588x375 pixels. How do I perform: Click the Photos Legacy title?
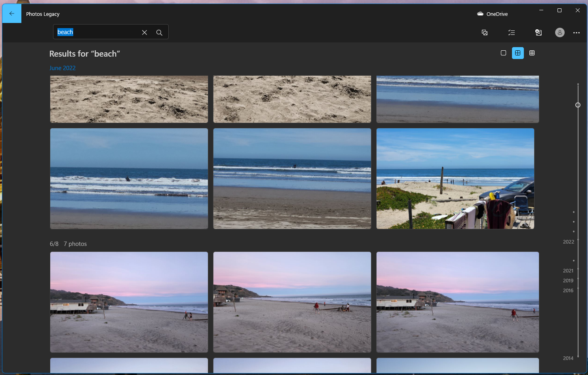[43, 14]
